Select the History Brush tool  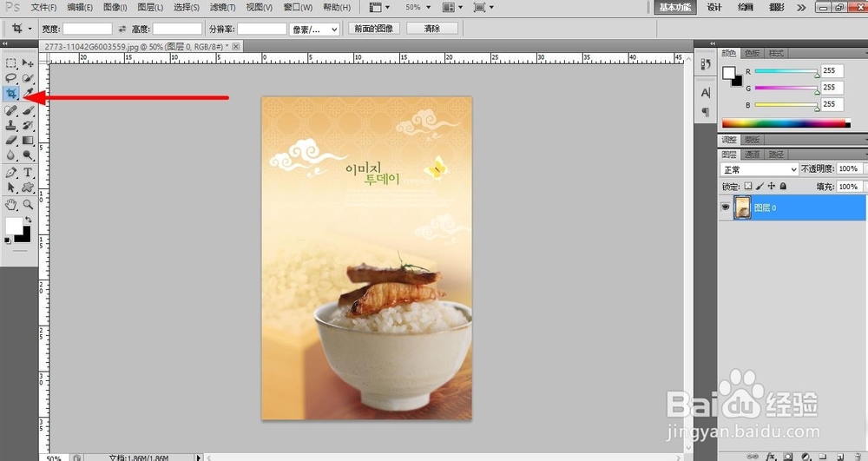pyautogui.click(x=28, y=126)
